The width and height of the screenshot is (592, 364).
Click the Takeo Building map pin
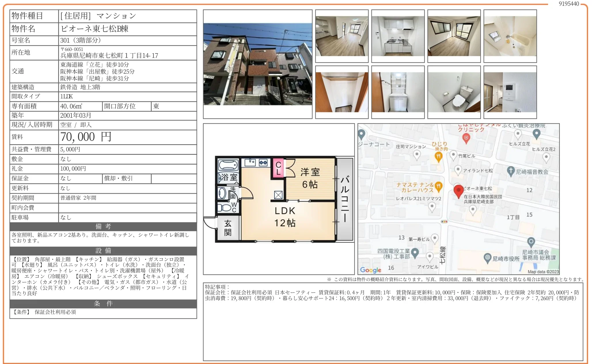(454, 155)
